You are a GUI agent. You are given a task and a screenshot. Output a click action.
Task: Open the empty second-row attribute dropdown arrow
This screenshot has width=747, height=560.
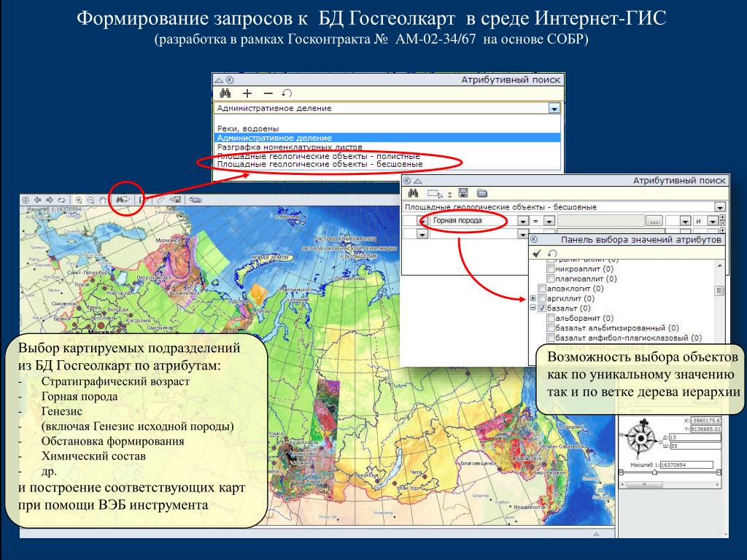[x=522, y=234]
